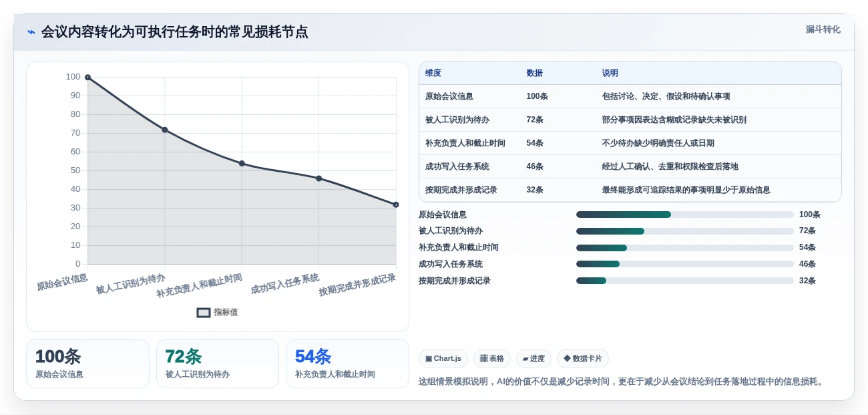The height and width of the screenshot is (415, 868).
Task: Click the x-axis label 原始会议信息
Action: (x=62, y=282)
